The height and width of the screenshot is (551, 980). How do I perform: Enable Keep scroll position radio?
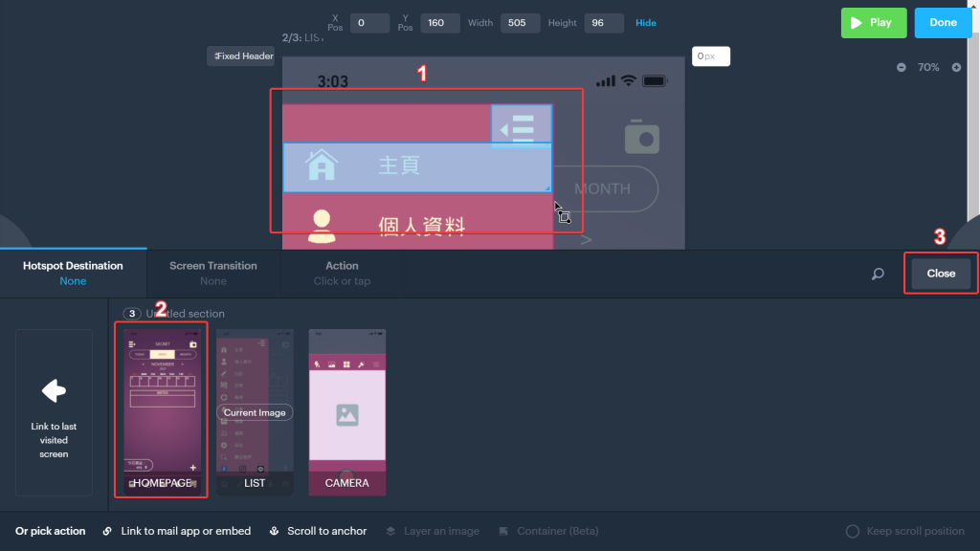(x=853, y=531)
